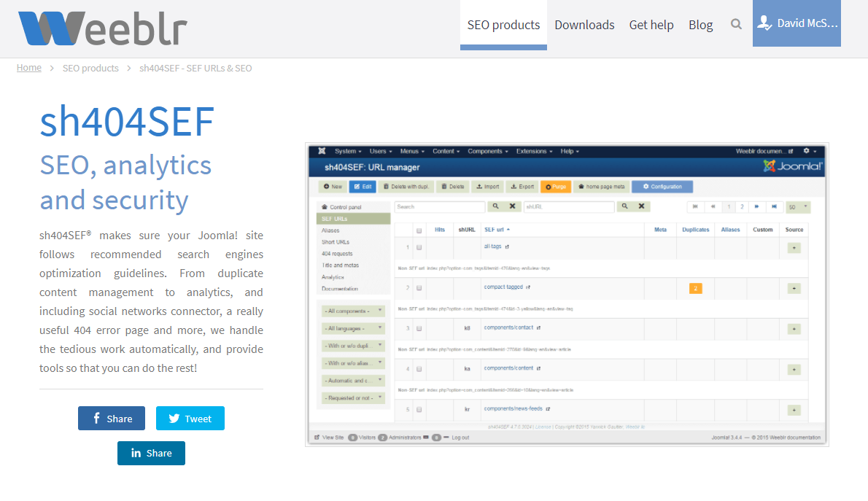Open the 50 items-per-page dropdown
The image size is (868, 501).
click(x=798, y=206)
